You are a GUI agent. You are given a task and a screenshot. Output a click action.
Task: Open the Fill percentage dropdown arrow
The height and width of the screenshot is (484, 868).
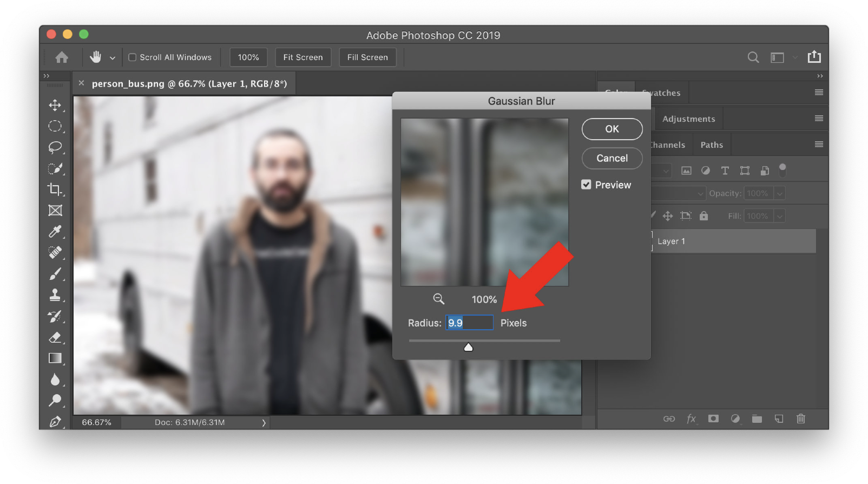(x=779, y=216)
